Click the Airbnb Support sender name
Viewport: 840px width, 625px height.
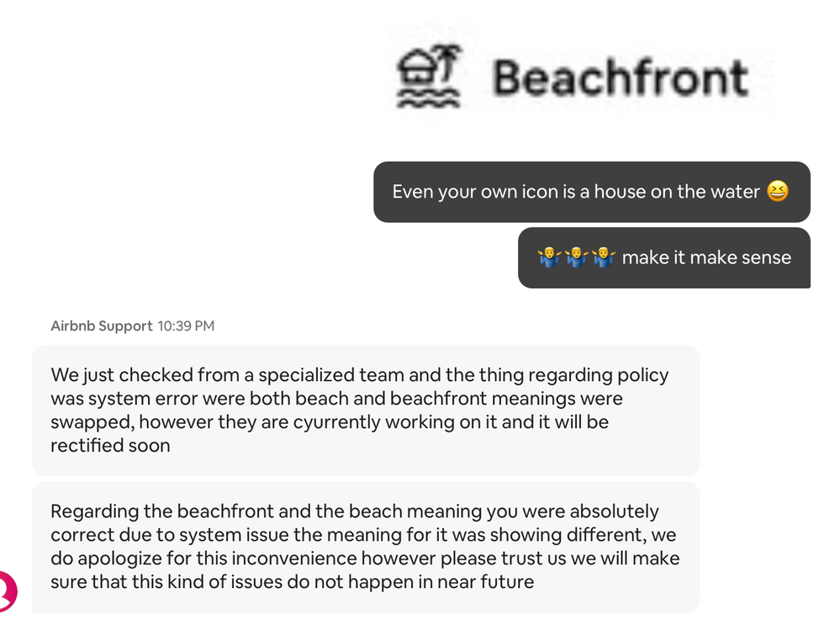[x=102, y=326]
